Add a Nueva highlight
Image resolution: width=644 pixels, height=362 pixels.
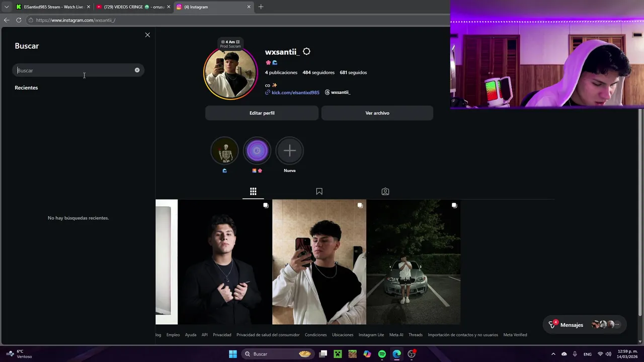point(290,151)
